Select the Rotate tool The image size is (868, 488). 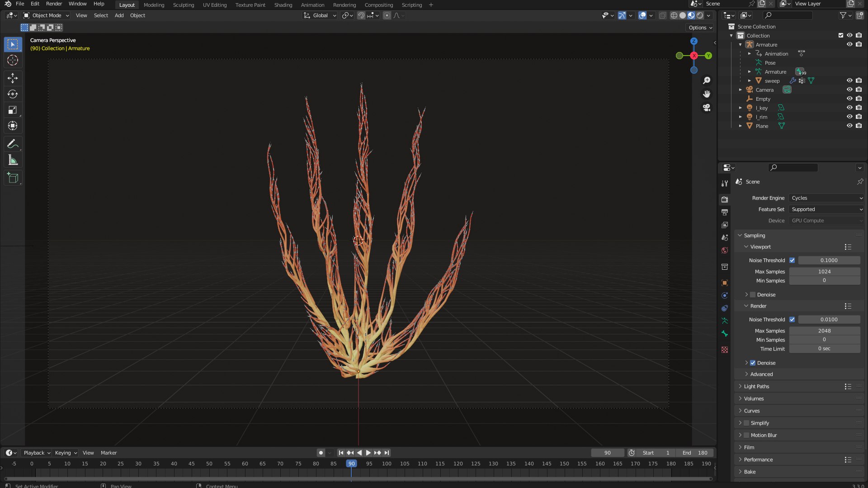coord(13,94)
